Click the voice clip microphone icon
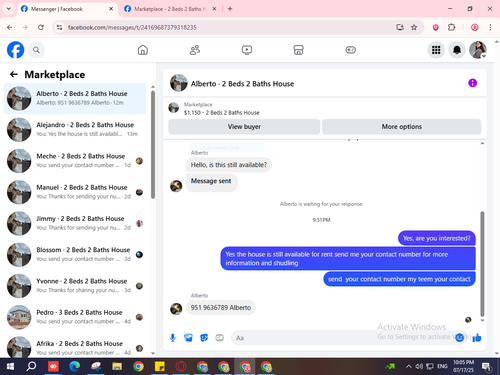The image size is (500, 375). (x=173, y=338)
